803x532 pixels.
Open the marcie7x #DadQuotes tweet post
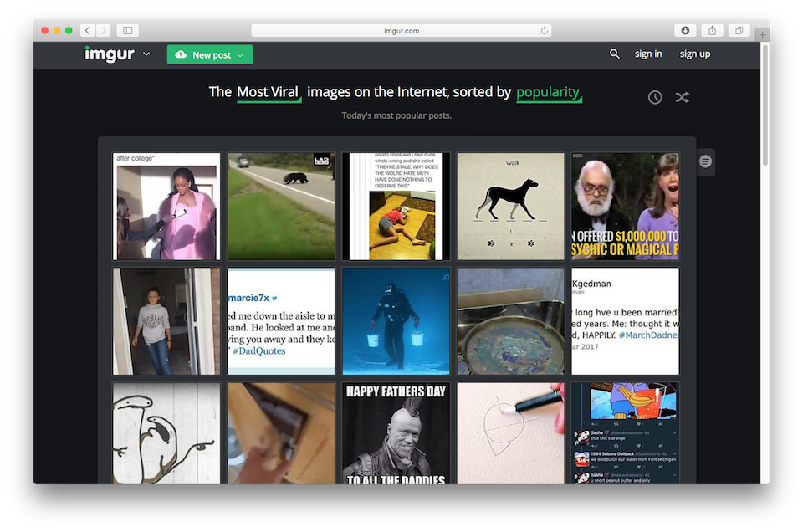pos(281,321)
